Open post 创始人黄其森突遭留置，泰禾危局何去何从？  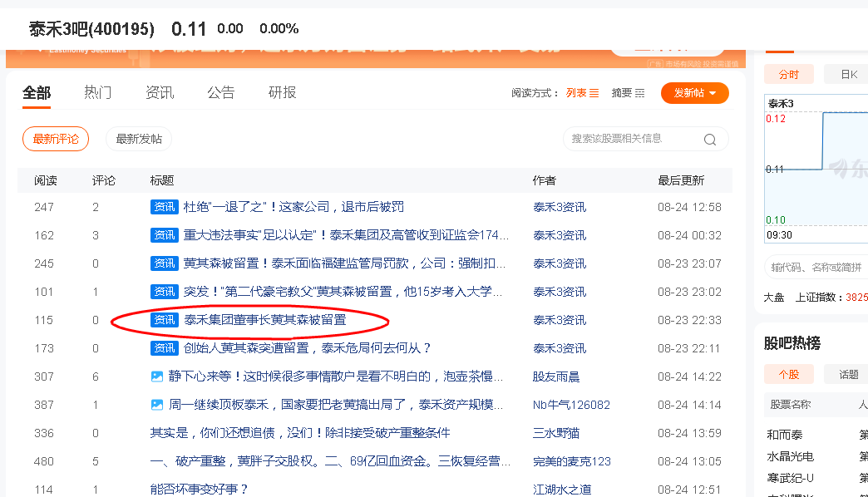click(x=308, y=348)
